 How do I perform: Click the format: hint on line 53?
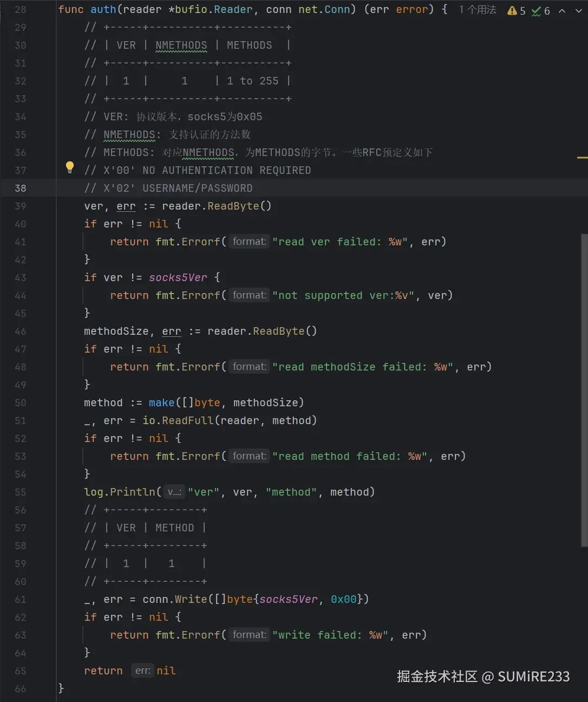coord(249,456)
